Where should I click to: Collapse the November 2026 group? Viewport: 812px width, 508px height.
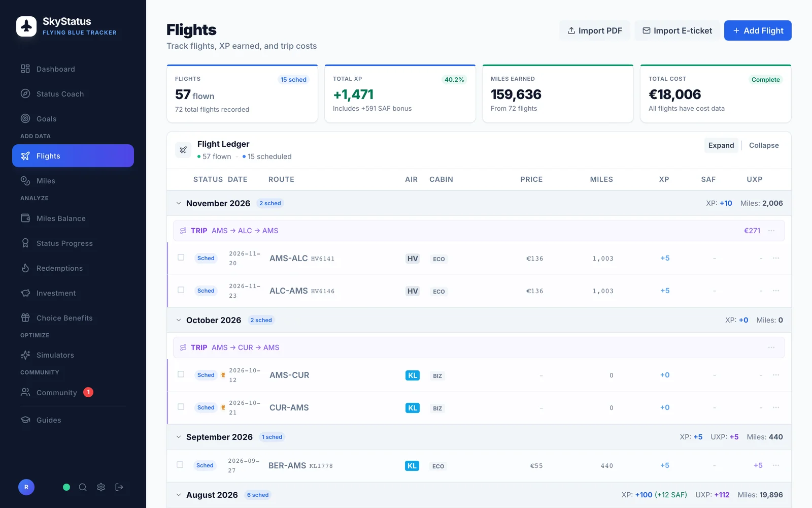179,203
